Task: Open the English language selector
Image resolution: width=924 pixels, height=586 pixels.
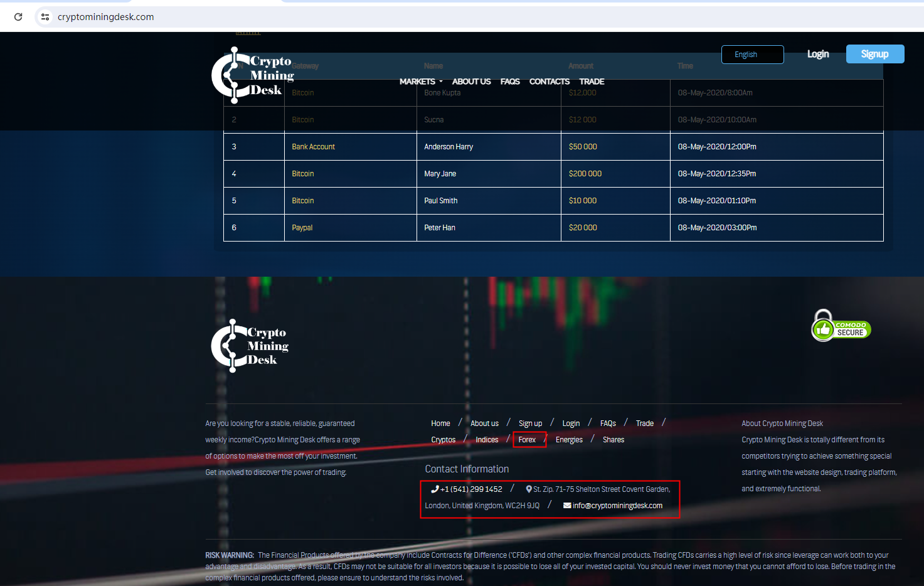Action: 752,55
